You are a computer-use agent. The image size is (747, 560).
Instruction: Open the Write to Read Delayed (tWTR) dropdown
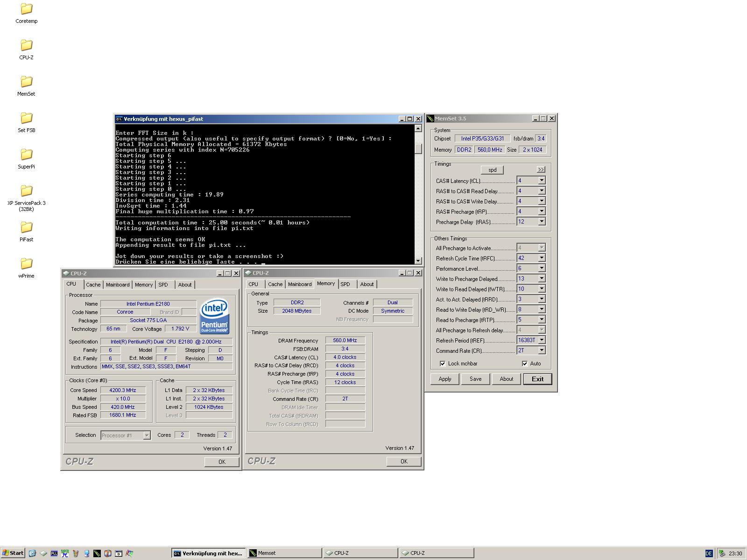tap(542, 289)
